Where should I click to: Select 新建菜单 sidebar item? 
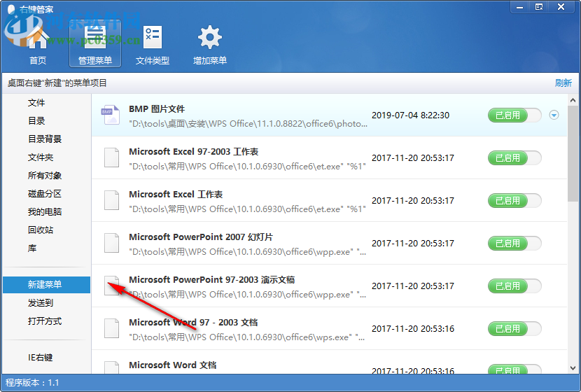click(46, 285)
